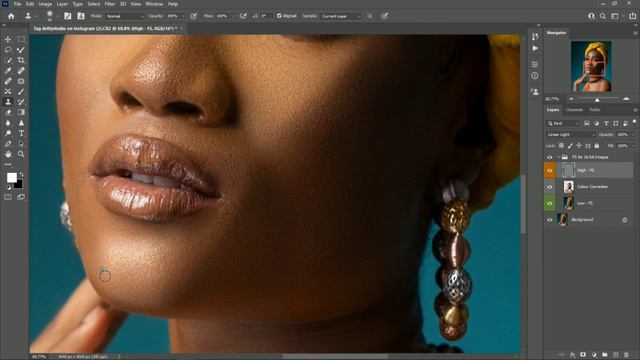640x360 pixels.
Task: Open the Properties panel icon
Action: pyautogui.click(x=535, y=64)
